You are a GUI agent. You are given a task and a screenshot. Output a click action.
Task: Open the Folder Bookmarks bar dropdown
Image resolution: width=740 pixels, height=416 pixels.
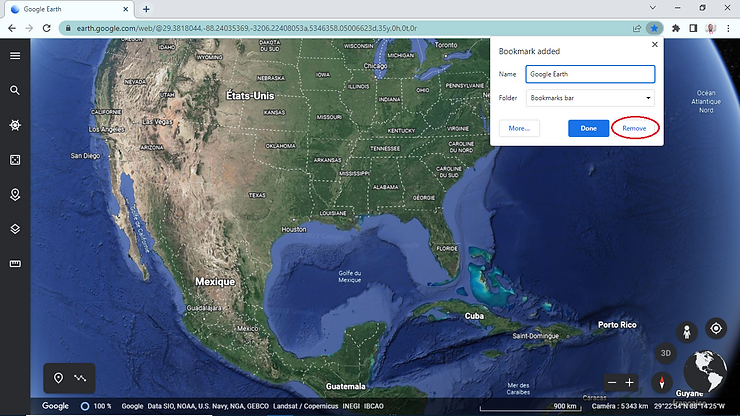pos(590,98)
